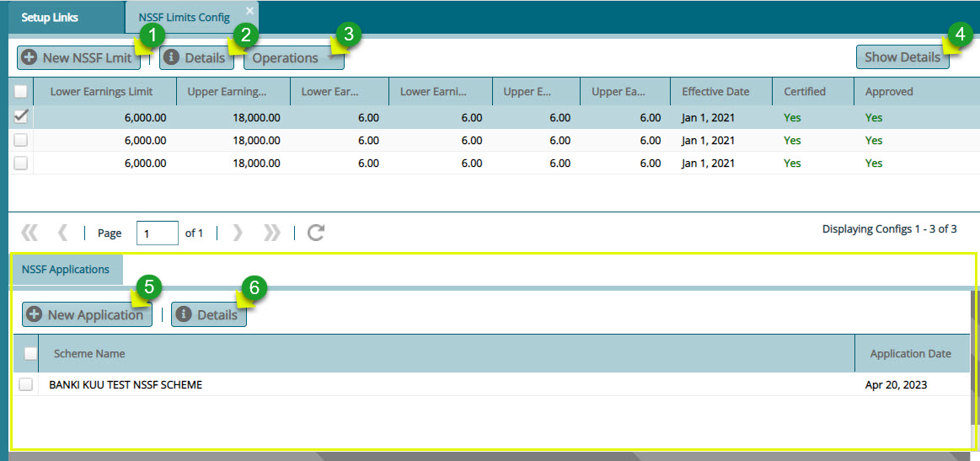Tick the third limits row checkbox

(20, 163)
